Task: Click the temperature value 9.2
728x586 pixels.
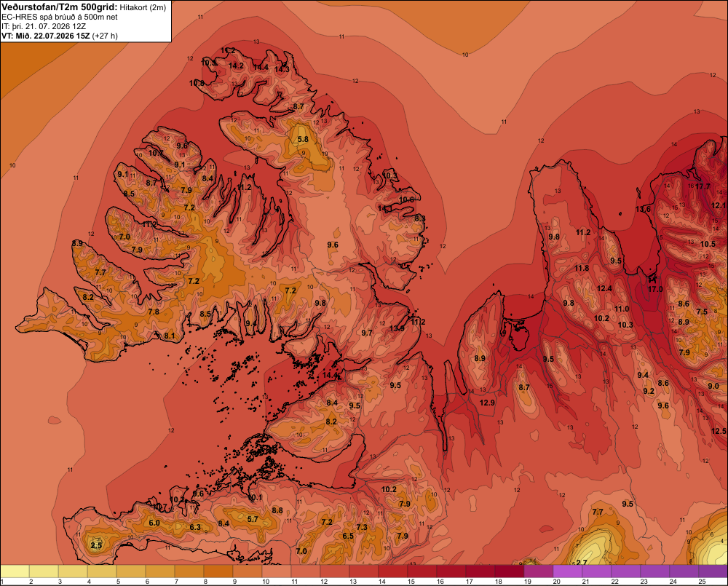Action: (x=649, y=391)
